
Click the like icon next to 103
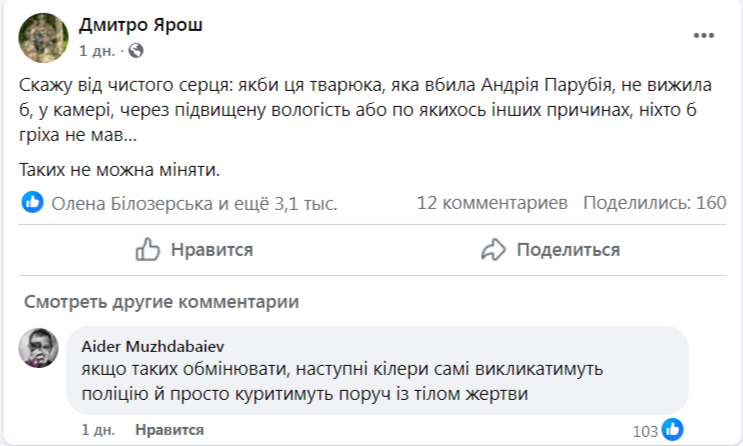click(673, 430)
